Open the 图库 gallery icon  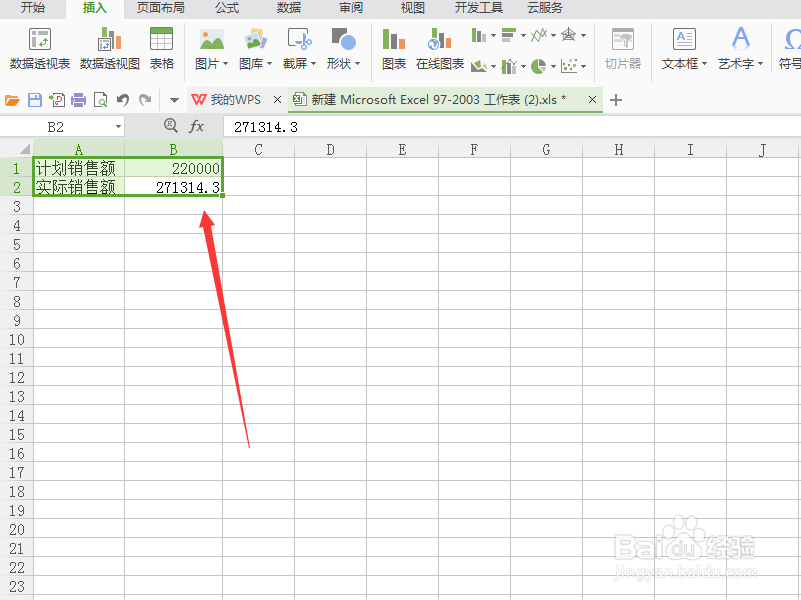coord(255,40)
